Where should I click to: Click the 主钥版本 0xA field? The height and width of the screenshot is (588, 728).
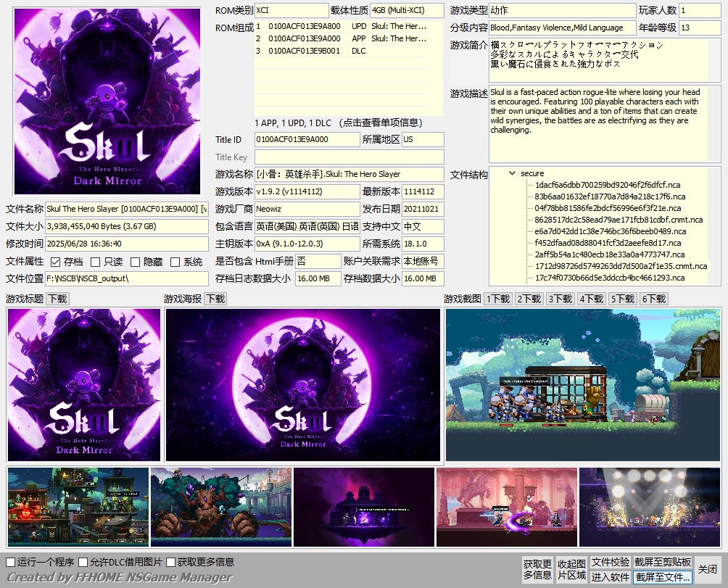click(307, 244)
